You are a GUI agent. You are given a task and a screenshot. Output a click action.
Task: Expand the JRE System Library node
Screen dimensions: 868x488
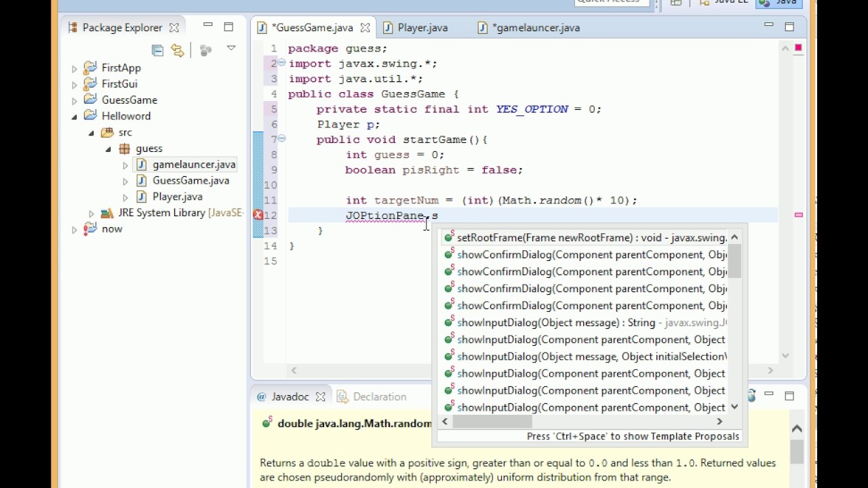pyautogui.click(x=92, y=213)
